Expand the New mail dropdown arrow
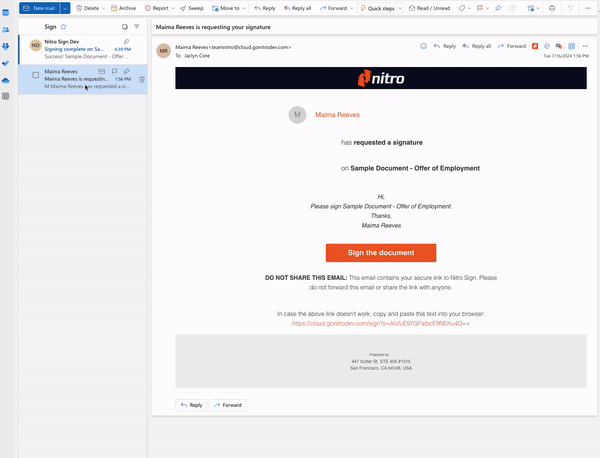This screenshot has height=458, width=600. click(x=65, y=7)
